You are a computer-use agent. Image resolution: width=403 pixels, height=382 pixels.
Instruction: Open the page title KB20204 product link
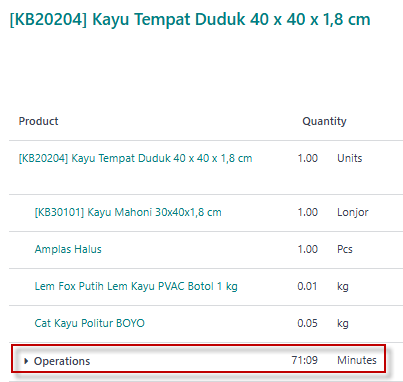tap(190, 19)
